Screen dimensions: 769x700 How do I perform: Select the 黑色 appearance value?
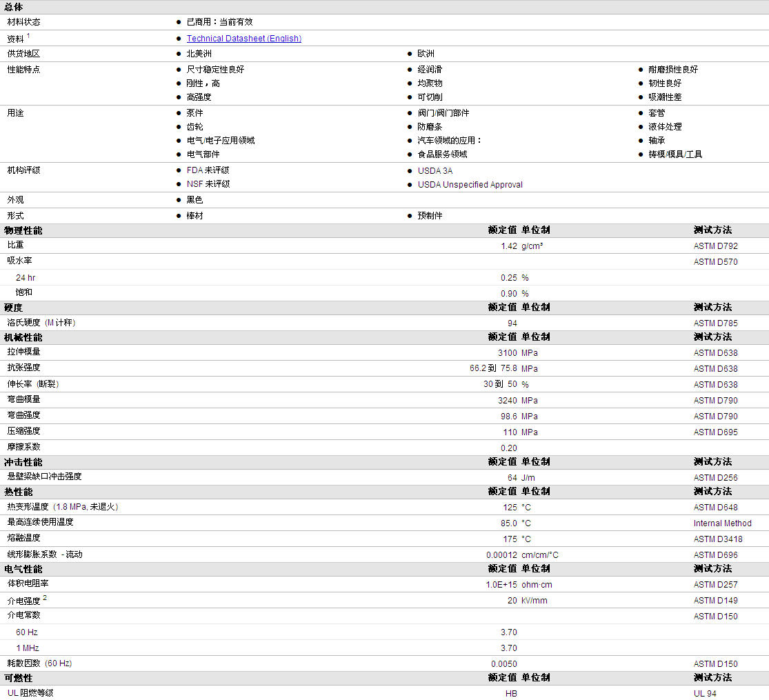[x=194, y=199]
